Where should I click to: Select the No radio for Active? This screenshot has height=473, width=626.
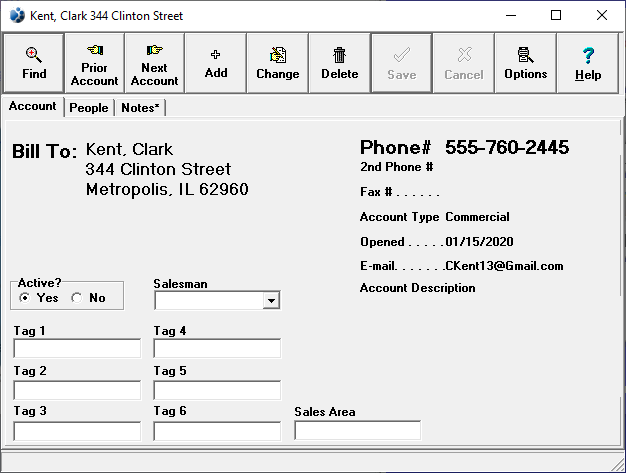coord(78,298)
